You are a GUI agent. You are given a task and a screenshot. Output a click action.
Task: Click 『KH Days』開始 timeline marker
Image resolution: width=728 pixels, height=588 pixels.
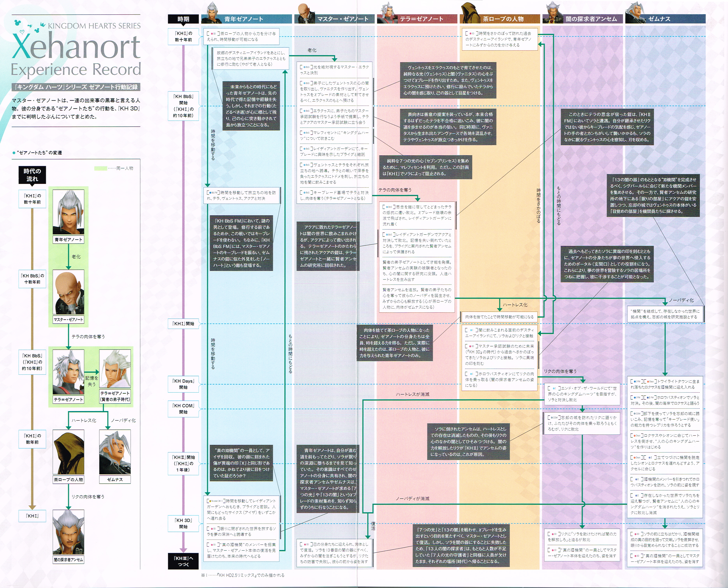click(x=183, y=384)
